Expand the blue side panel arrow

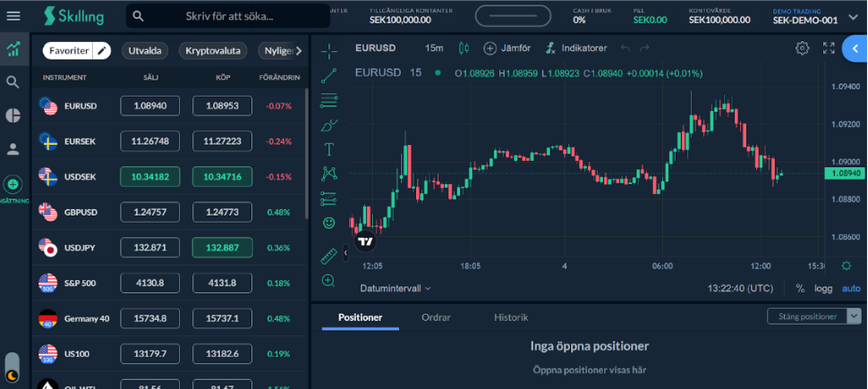pyautogui.click(x=855, y=48)
